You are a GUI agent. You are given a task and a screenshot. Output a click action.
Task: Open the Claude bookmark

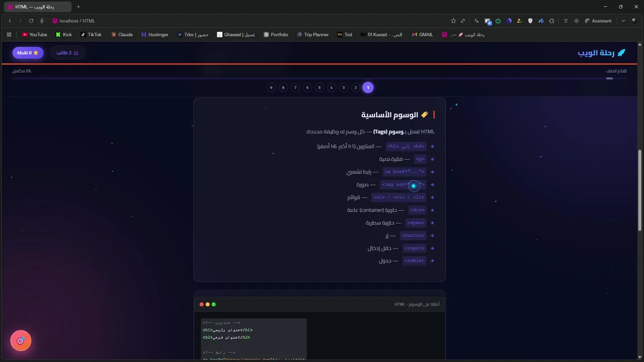pyautogui.click(x=122, y=35)
